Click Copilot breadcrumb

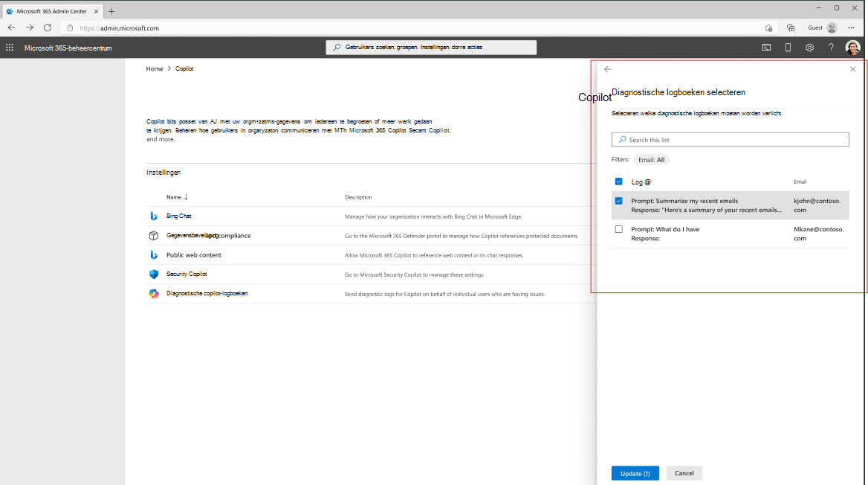pos(184,68)
